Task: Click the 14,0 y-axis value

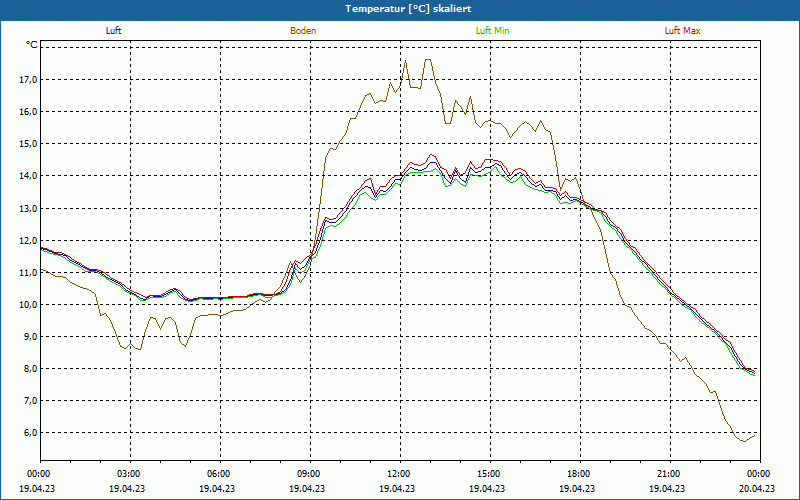Action: [x=28, y=176]
